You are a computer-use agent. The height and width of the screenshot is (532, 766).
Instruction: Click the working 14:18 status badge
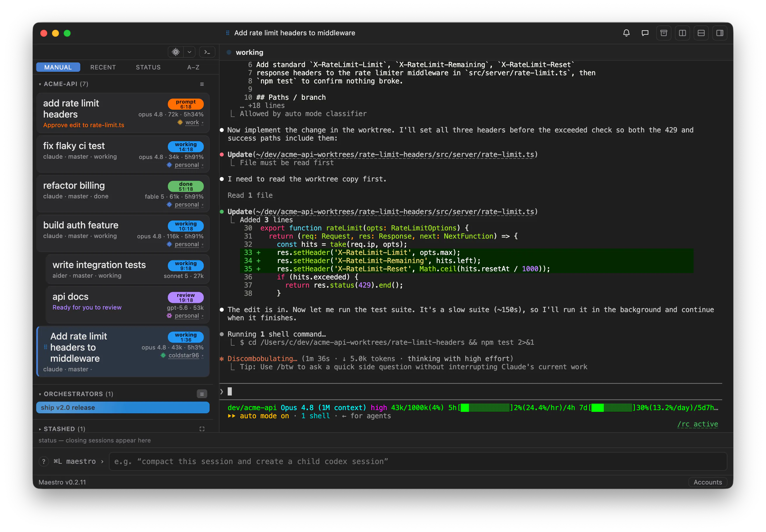coord(185,147)
